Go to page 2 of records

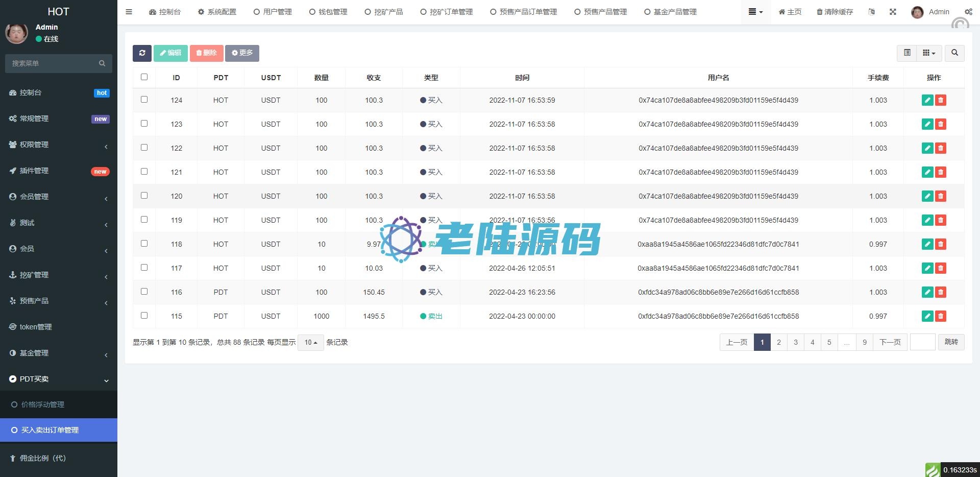(x=778, y=342)
